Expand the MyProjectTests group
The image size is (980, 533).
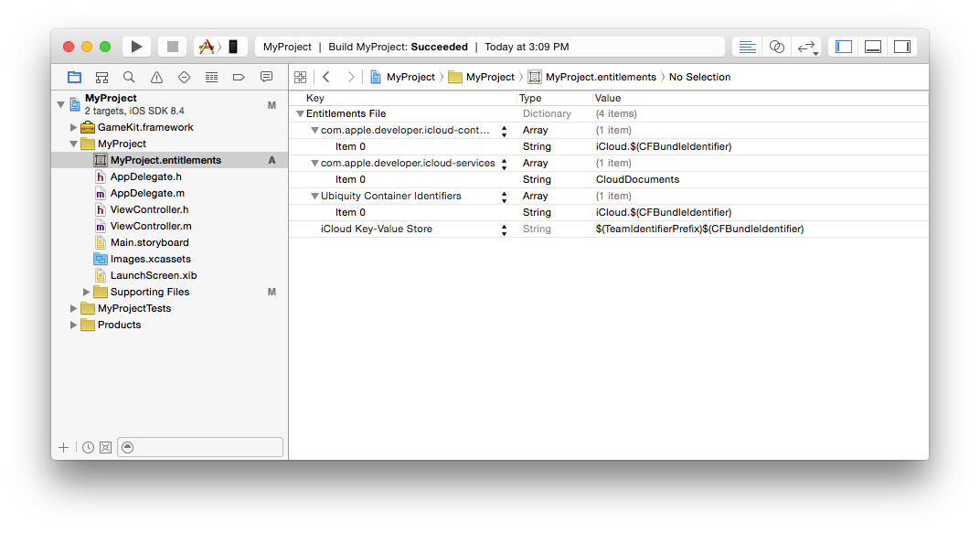tap(74, 309)
